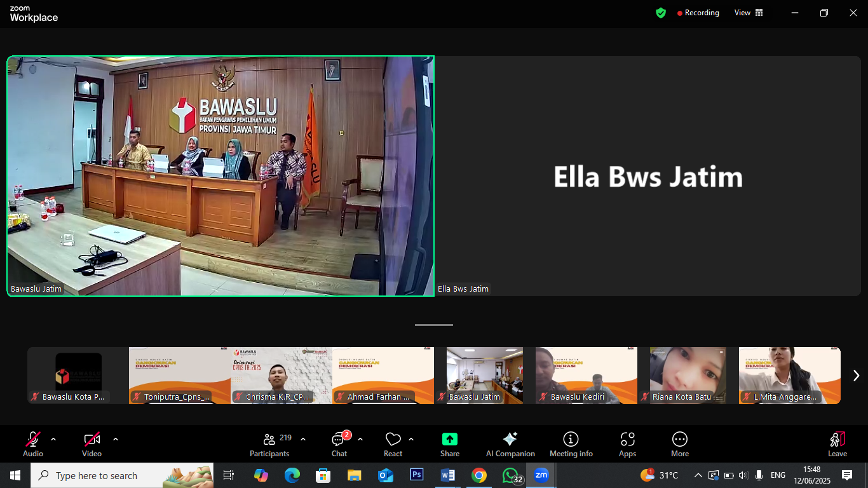Switch to Microsoft Word on the taskbar
This screenshot has width=868, height=488.
click(x=448, y=475)
